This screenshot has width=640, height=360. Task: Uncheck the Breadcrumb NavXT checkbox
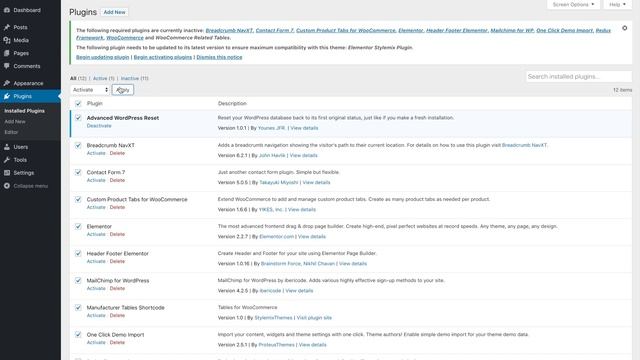[78, 145]
